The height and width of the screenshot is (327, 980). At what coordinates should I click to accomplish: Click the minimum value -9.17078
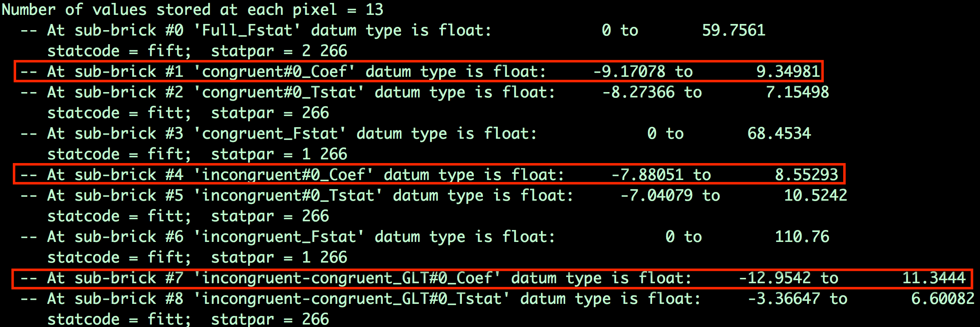629,72
